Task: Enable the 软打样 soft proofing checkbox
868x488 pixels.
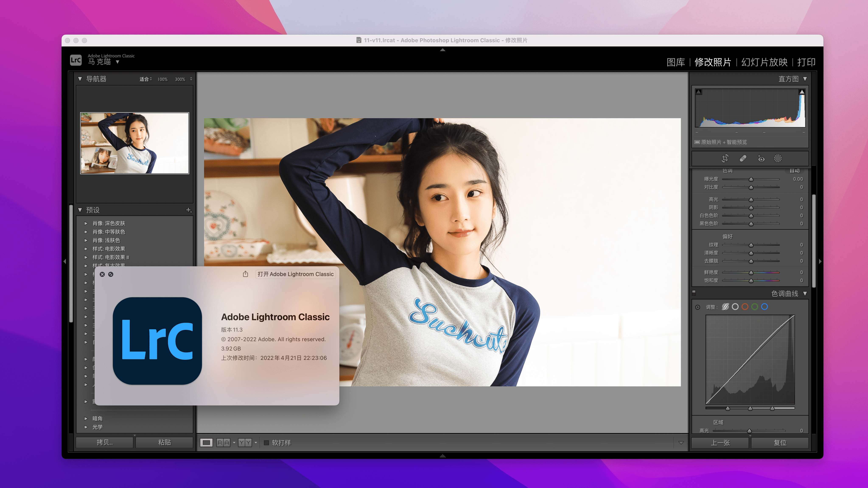Action: pyautogui.click(x=266, y=443)
